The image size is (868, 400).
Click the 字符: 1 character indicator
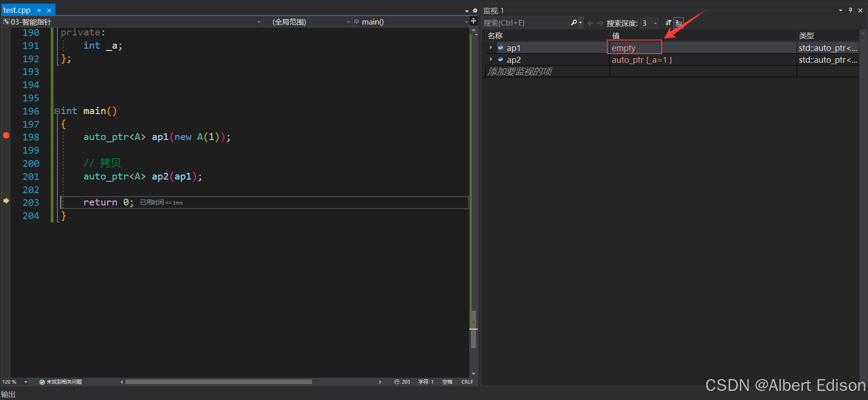(x=426, y=382)
